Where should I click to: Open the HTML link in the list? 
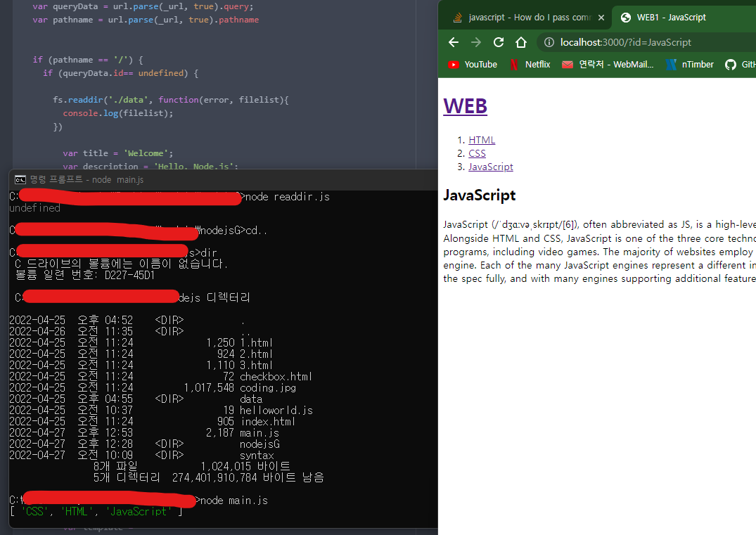(482, 141)
